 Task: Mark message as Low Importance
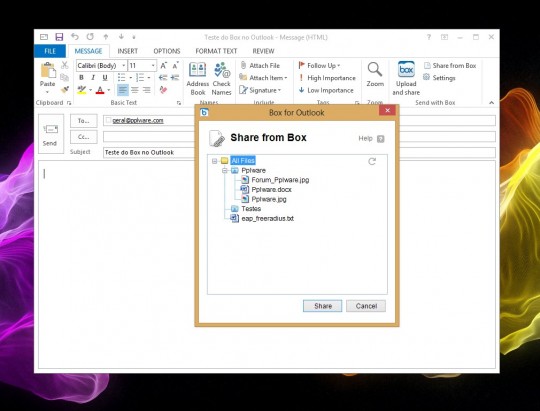(326, 90)
